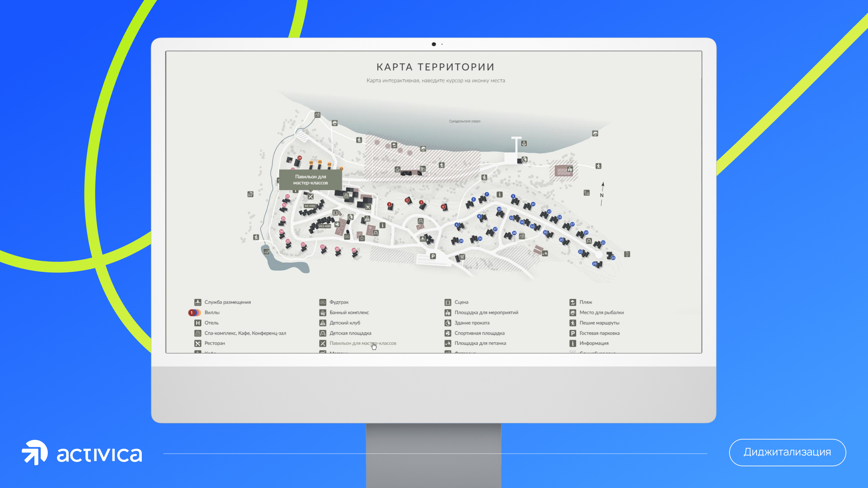Select Служба размещения in the legend
868x488 pixels.
[222, 302]
